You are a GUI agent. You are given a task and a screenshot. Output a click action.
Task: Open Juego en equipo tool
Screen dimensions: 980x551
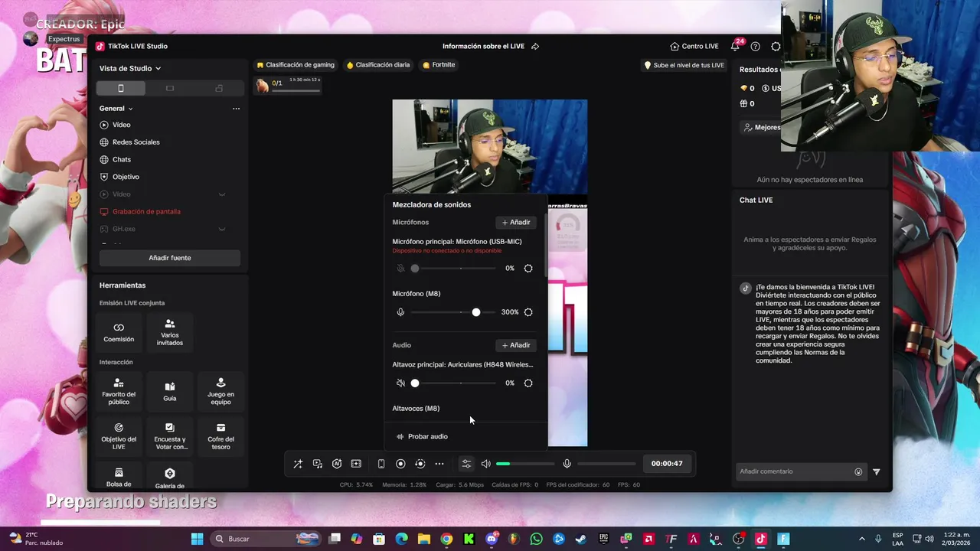click(220, 391)
